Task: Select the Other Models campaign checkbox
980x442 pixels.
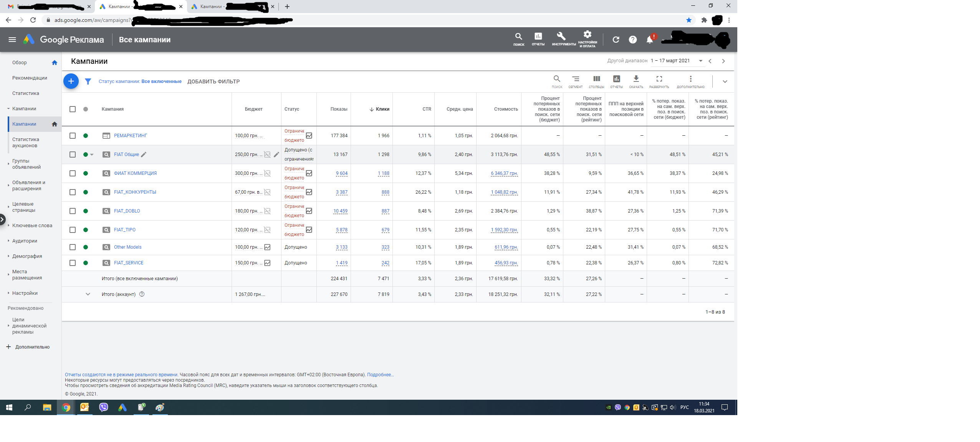Action: coord(73,247)
